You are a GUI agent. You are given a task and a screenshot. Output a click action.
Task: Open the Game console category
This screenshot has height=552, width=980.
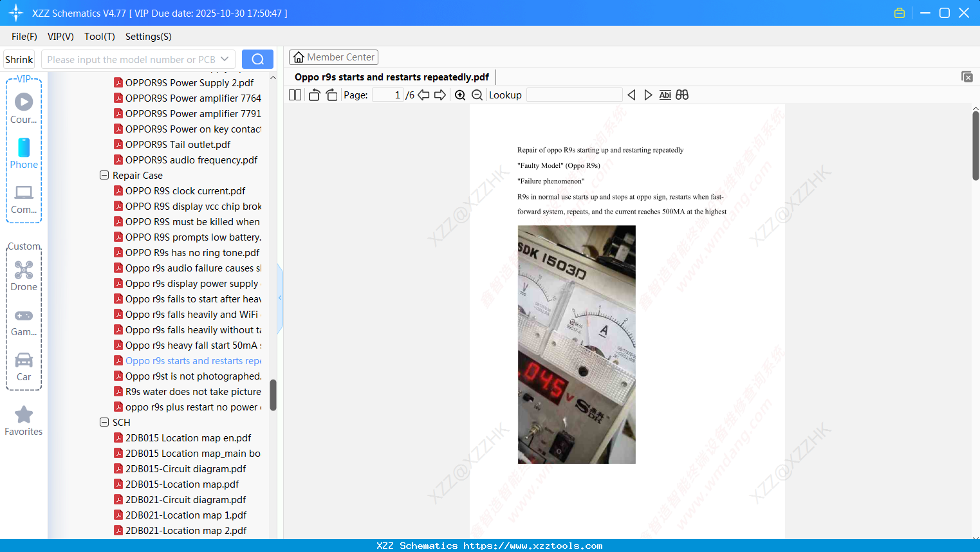pos(24,322)
